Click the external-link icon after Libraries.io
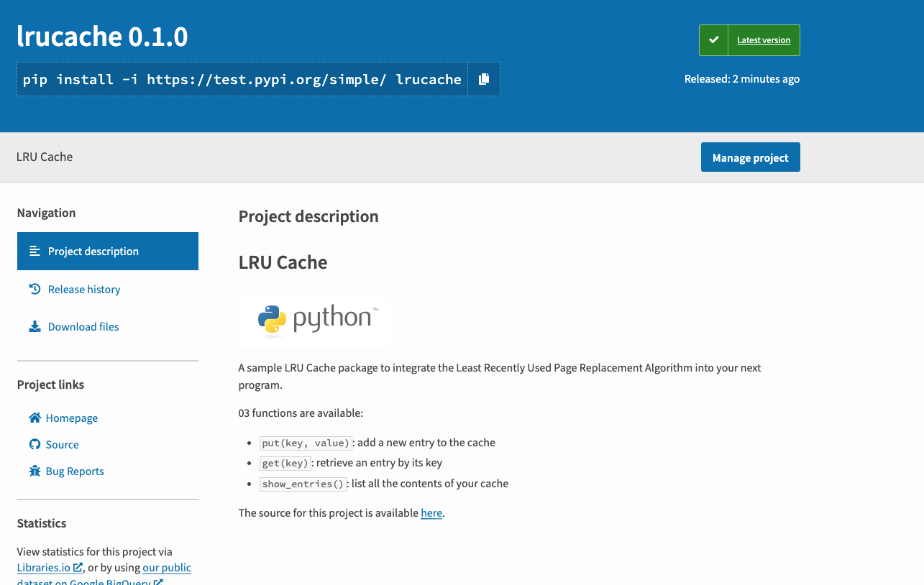The image size is (924, 585). click(78, 567)
